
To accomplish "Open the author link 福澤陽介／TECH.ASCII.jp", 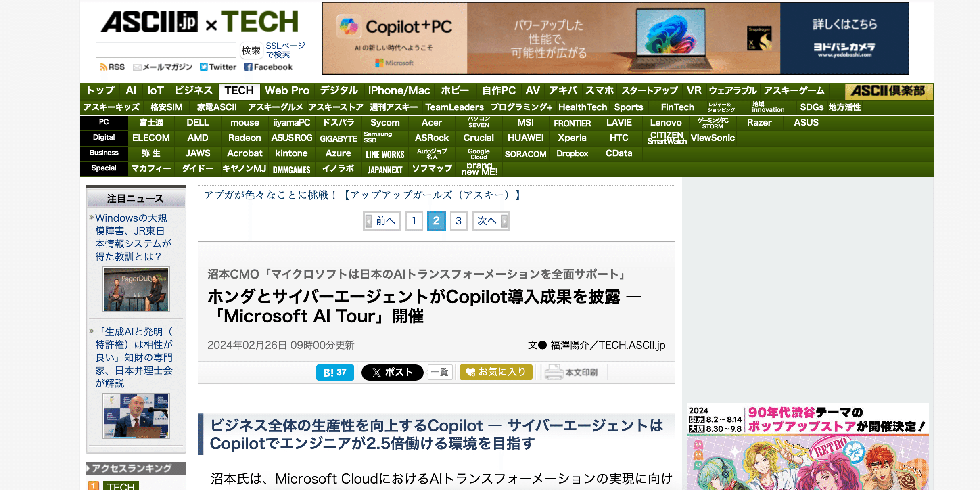I will (608, 345).
